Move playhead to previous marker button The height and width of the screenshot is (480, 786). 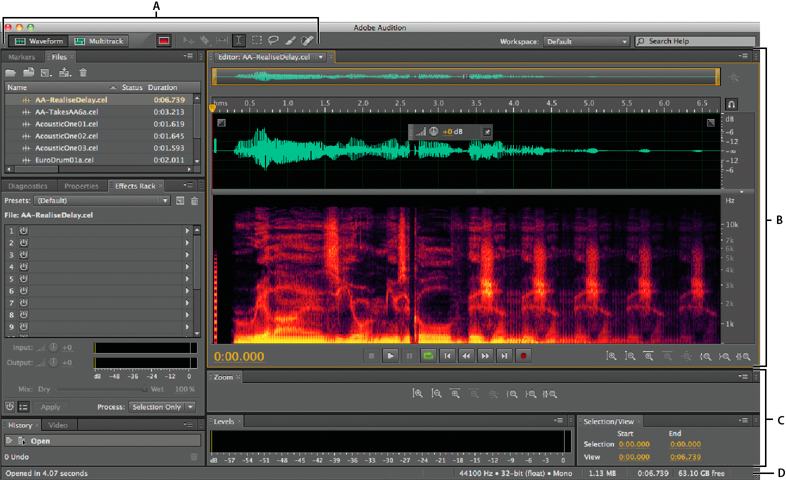click(x=447, y=356)
